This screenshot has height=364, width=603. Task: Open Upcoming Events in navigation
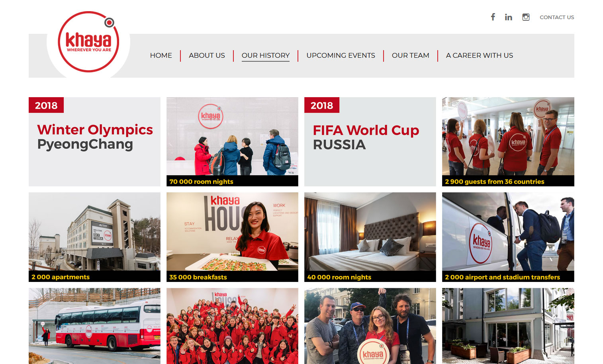[x=341, y=55]
